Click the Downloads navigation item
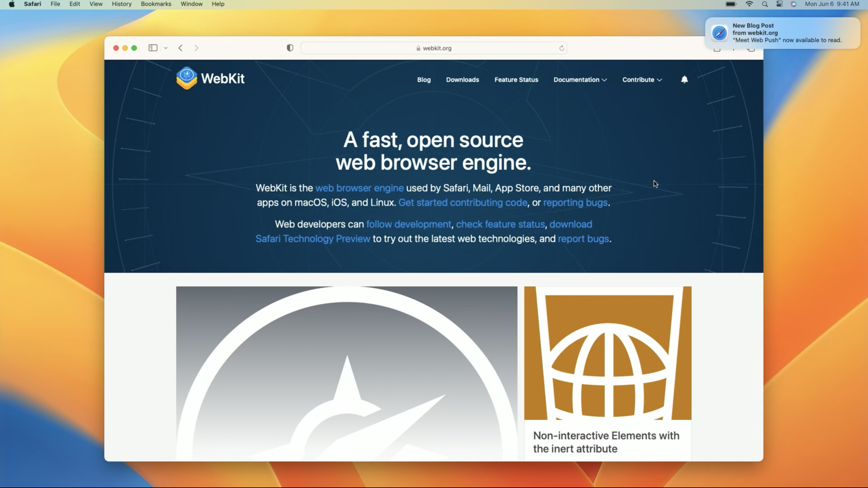Viewport: 868px width, 488px height. tap(463, 79)
